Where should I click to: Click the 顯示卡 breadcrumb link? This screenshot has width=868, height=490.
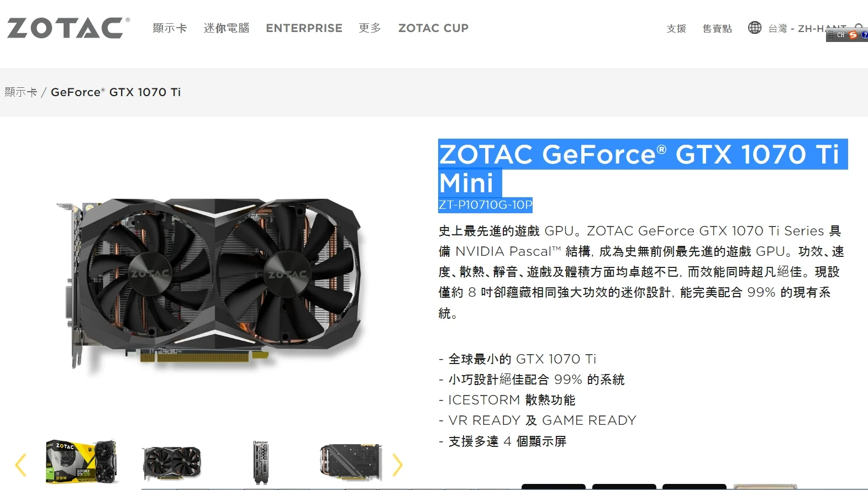point(21,92)
